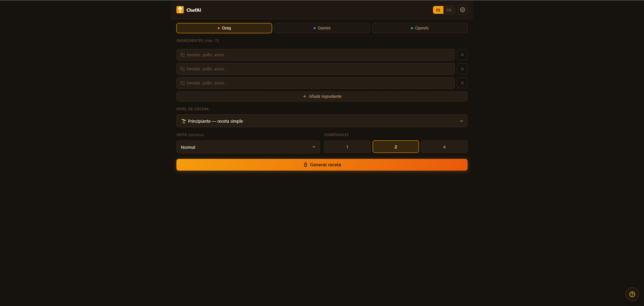Click the NIVEL DE COCINA label
The image size is (644, 306).
point(193,109)
